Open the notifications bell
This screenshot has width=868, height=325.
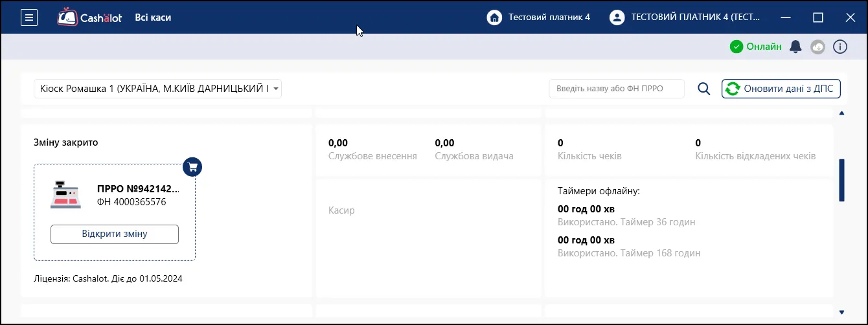tap(795, 47)
